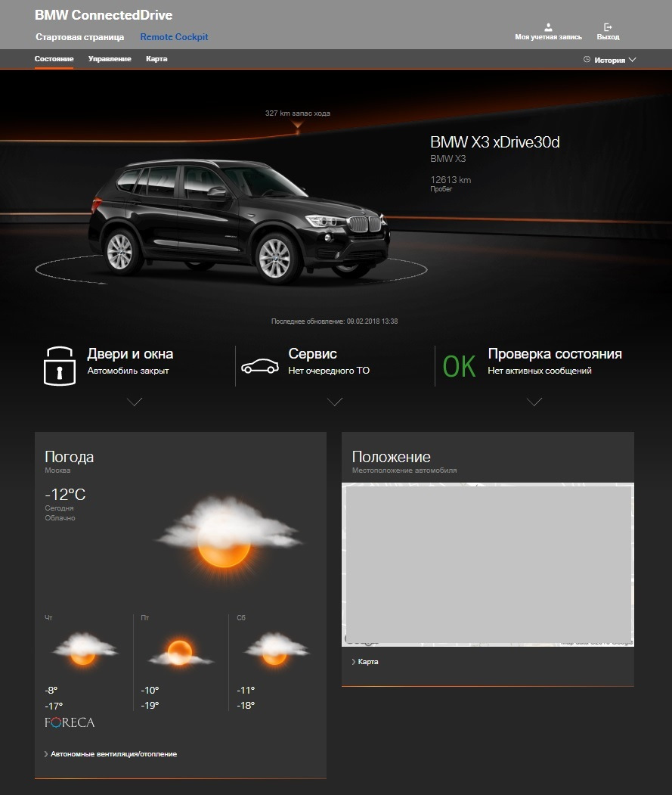Click the Выход logout link
This screenshot has width=672, height=795.
click(x=609, y=37)
